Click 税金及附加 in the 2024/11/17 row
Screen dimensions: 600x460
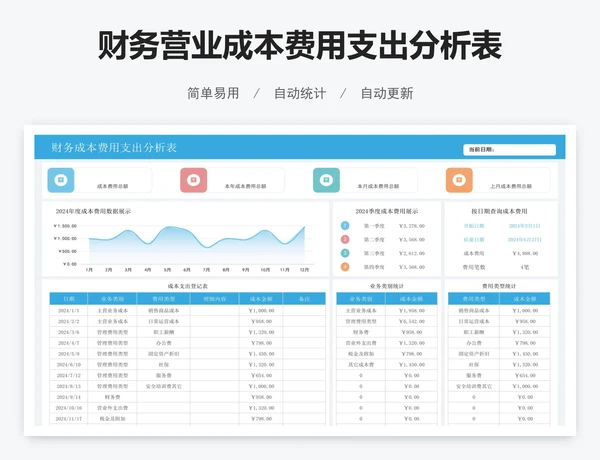[112, 419]
